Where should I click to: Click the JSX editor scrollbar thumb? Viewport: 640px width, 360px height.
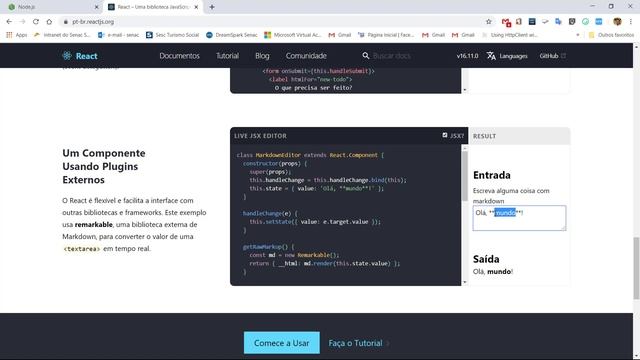point(464,176)
